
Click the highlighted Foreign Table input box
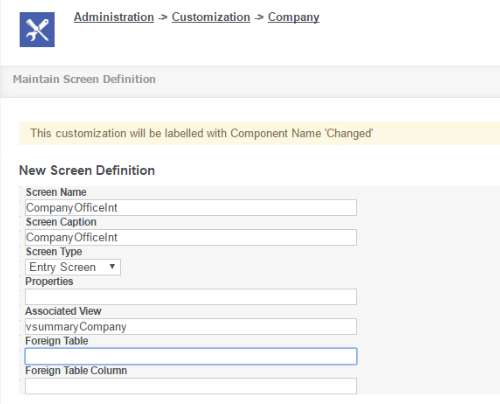[x=191, y=356]
